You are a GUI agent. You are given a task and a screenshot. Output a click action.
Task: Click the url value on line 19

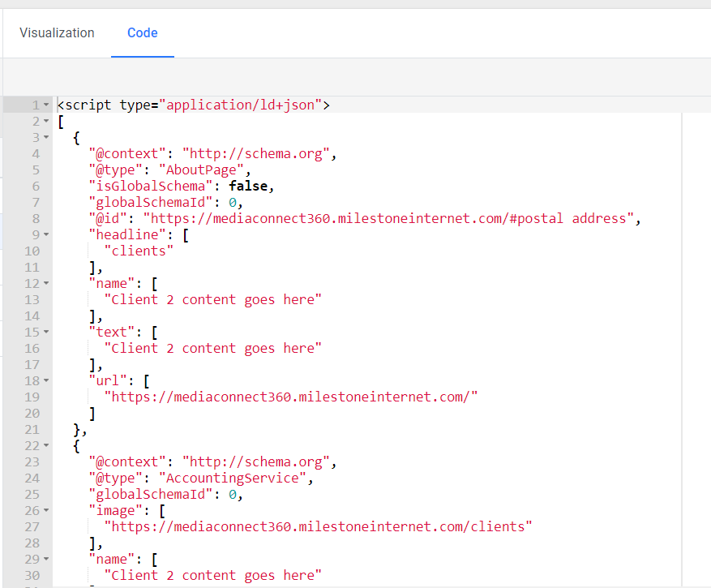[291, 397]
